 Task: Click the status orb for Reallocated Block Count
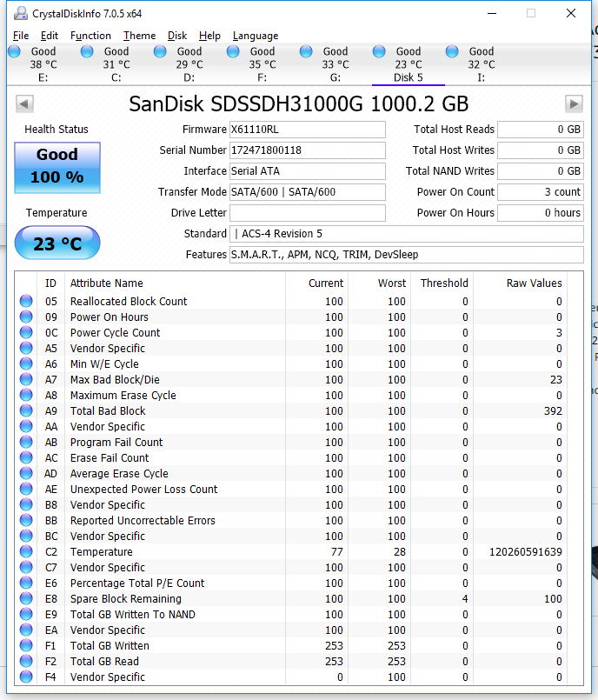26,302
